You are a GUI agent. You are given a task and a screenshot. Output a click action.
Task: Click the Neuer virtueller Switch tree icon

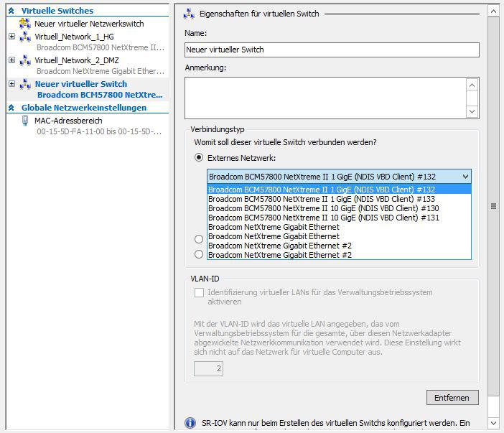click(24, 84)
